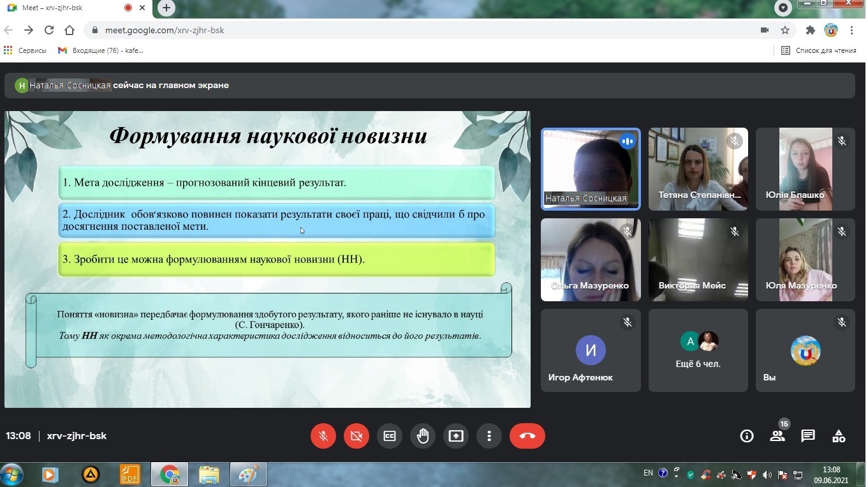Bookmark this page with the star
868x487 pixels.
pyautogui.click(x=785, y=30)
